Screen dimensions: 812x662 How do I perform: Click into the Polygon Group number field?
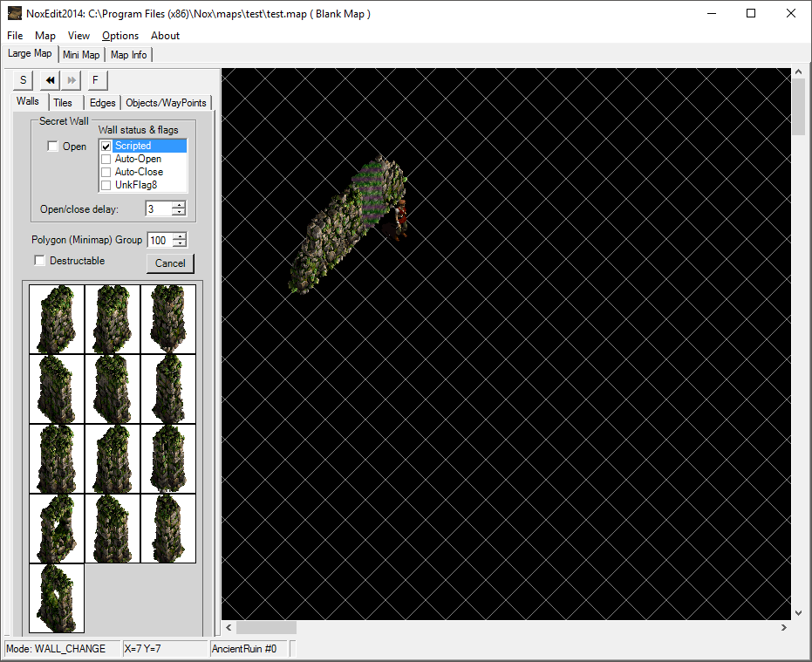159,240
